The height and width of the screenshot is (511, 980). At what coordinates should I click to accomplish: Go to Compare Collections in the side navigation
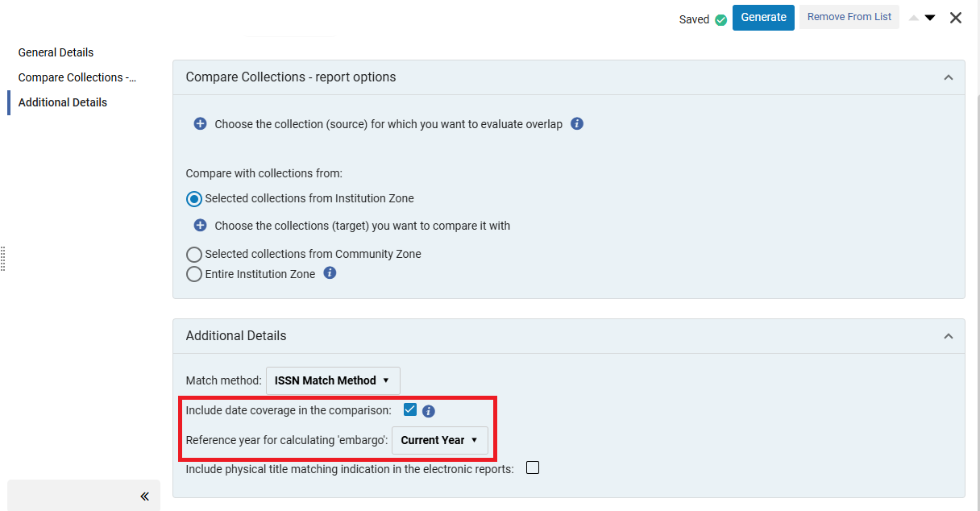pyautogui.click(x=77, y=77)
